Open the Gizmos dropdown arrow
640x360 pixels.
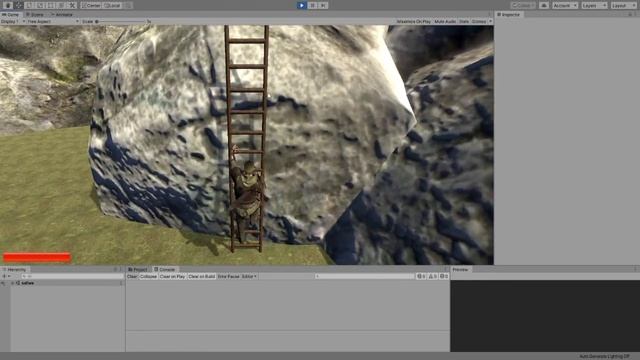pyautogui.click(x=490, y=21)
